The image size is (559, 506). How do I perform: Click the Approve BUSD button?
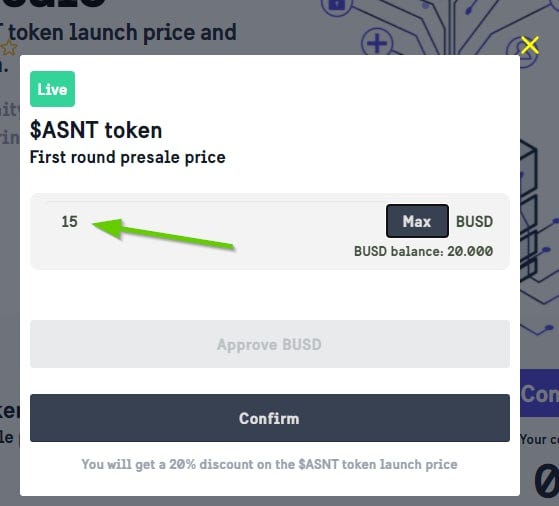[270, 344]
